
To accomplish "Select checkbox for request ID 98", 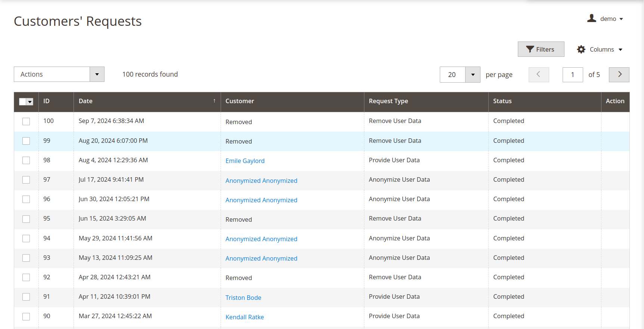I will point(26,160).
